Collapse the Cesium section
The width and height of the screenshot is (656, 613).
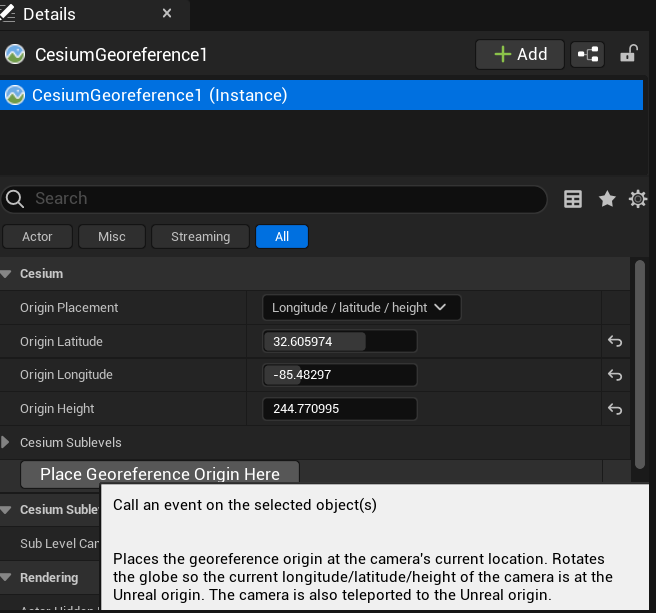(6, 274)
